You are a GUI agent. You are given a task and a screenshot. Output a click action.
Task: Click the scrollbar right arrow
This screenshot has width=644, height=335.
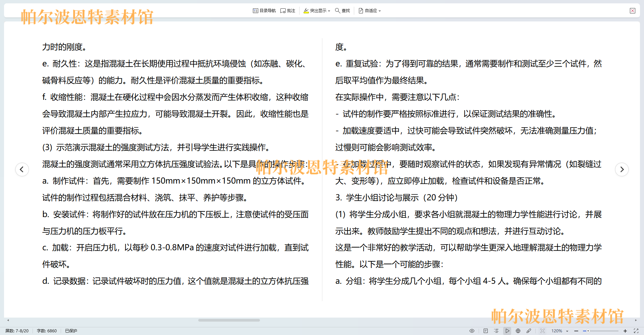[x=636, y=320]
